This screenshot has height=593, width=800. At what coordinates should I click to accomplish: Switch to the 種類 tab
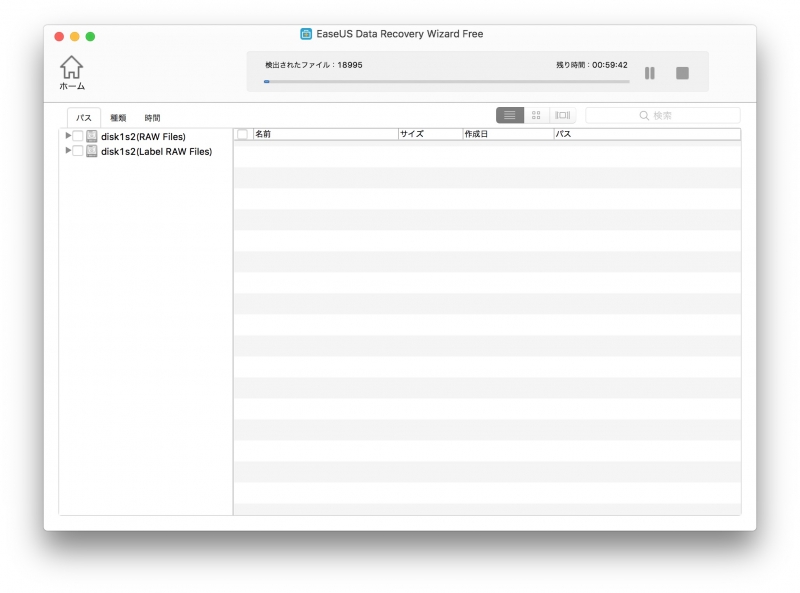(118, 118)
